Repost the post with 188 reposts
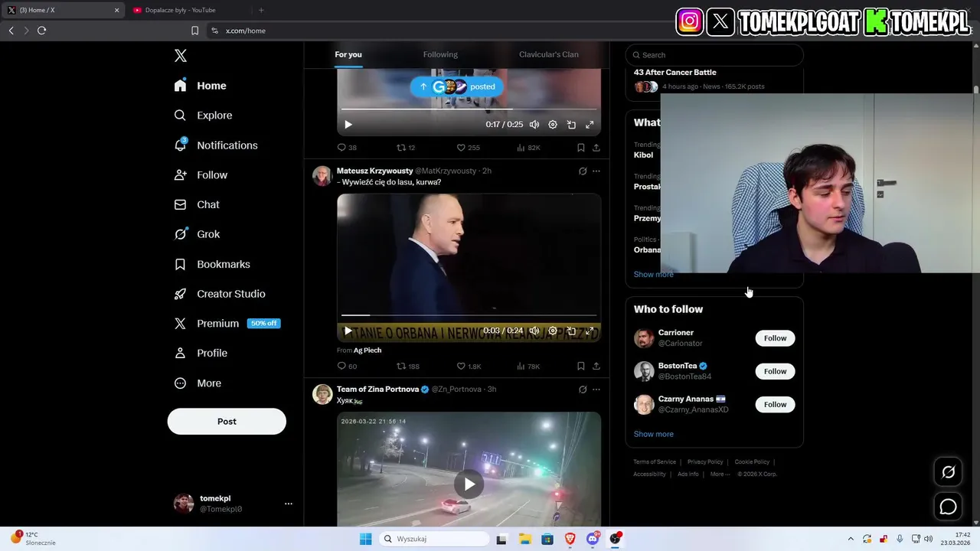 408,367
